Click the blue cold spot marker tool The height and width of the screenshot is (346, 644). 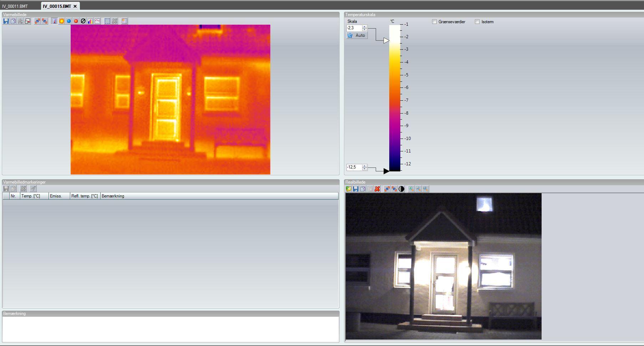click(69, 21)
